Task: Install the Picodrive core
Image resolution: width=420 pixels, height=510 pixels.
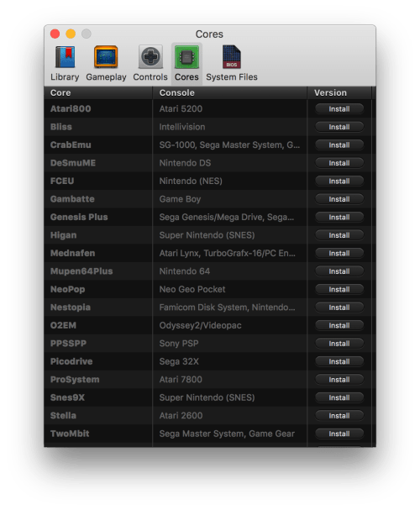Action: click(339, 361)
